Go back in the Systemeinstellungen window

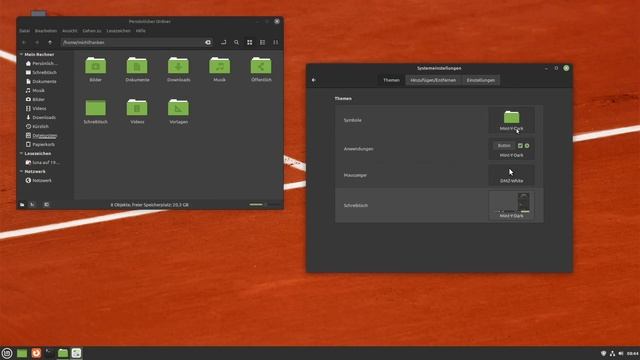[x=313, y=80]
